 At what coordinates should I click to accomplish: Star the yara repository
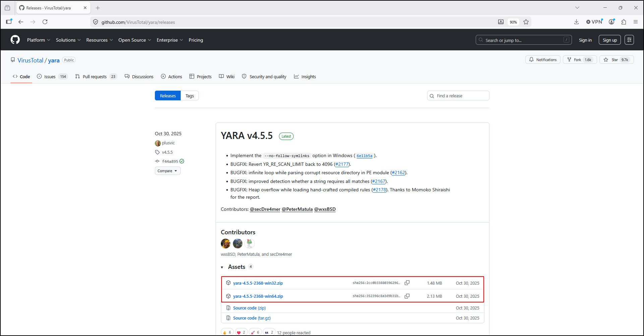(617, 60)
